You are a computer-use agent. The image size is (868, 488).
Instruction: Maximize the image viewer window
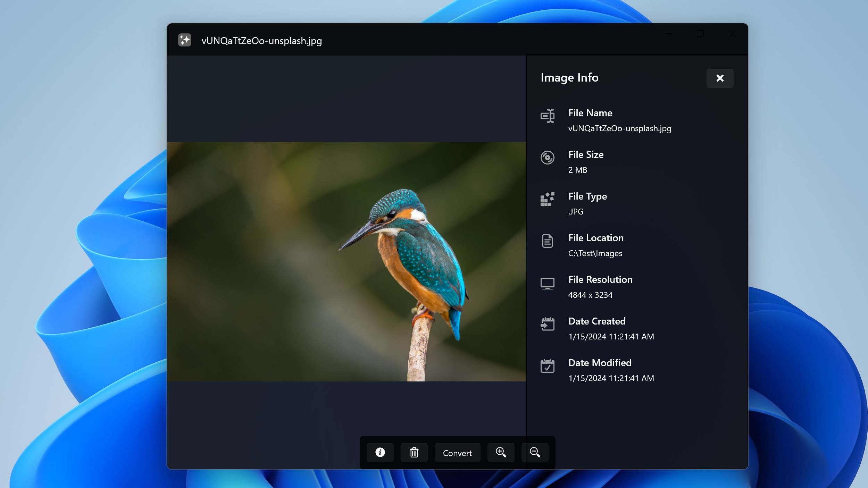coord(700,34)
